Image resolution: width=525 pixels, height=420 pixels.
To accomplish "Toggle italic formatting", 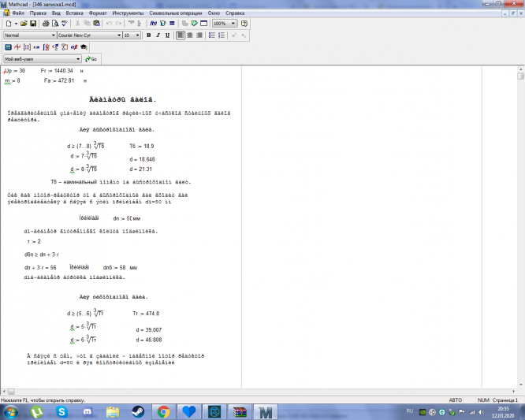I will pyautogui.click(x=158, y=35).
